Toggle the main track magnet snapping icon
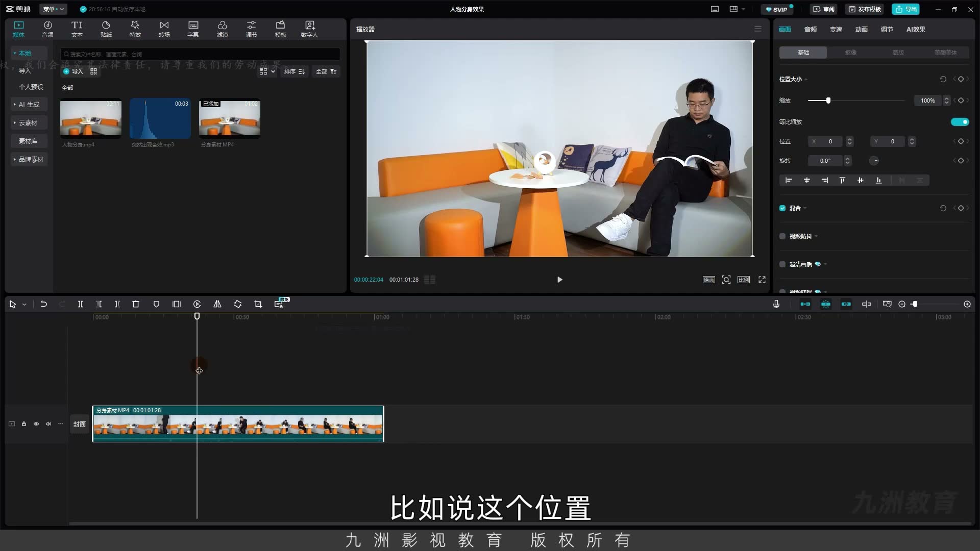Image resolution: width=980 pixels, height=551 pixels. (x=805, y=304)
